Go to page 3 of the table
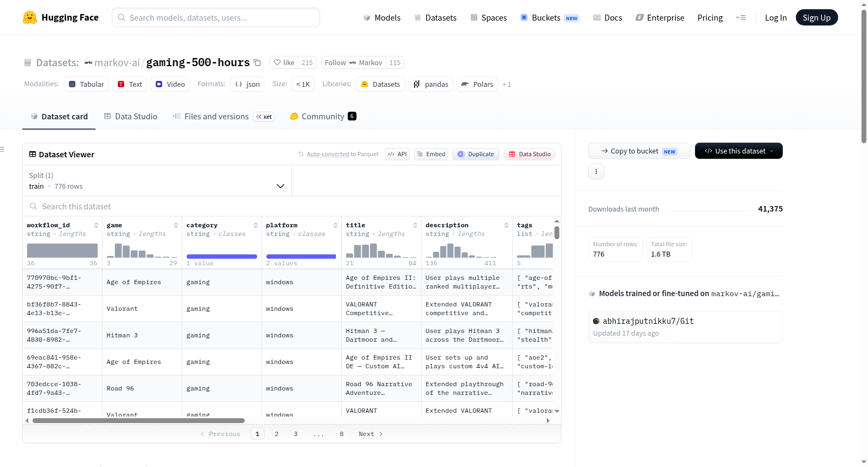 296,434
